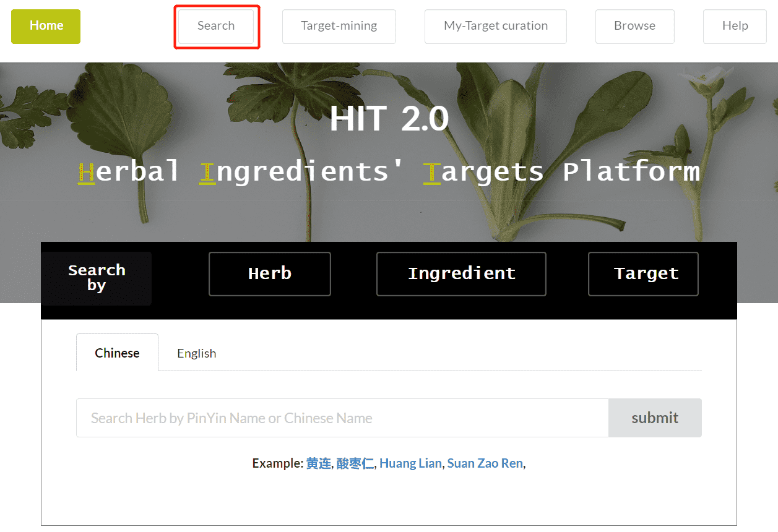Open the Browse menu item
Viewport: 778px width, 532px height.
(635, 27)
